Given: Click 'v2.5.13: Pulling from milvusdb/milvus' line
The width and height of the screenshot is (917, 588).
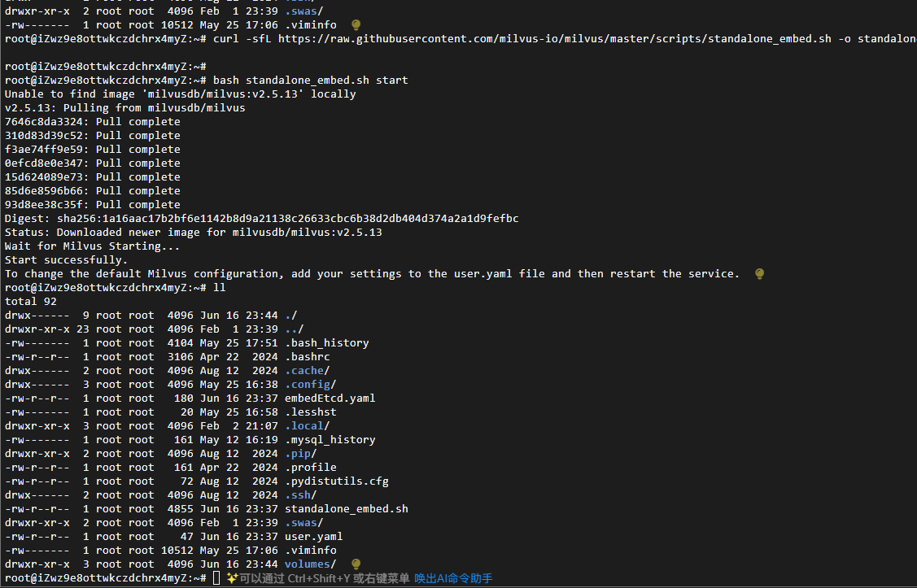Looking at the screenshot, I should (x=125, y=108).
